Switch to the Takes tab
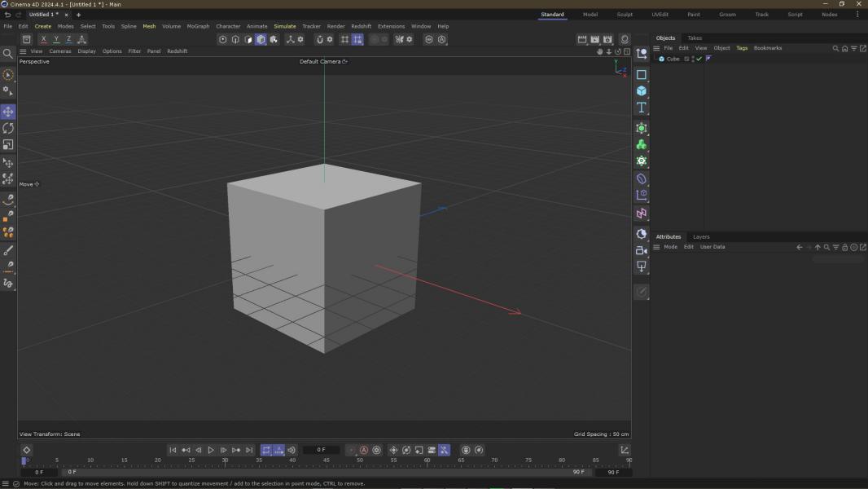The width and height of the screenshot is (868, 489). [695, 38]
